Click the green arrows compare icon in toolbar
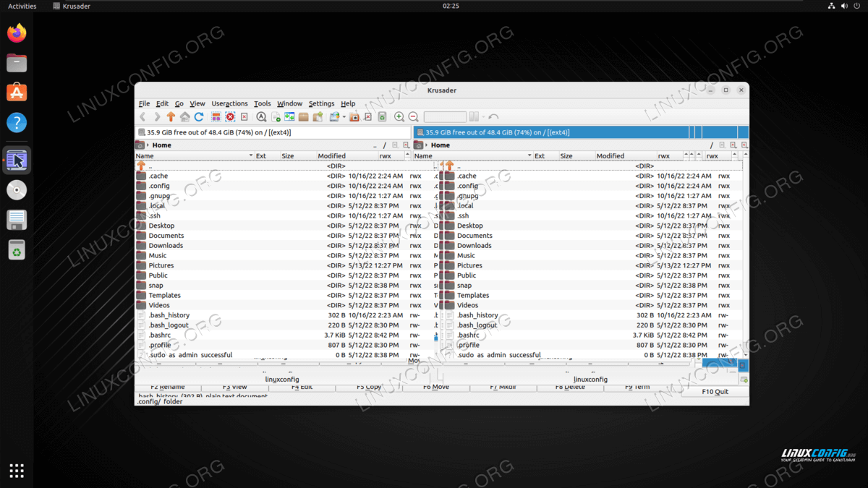Screen dimensions: 868x488 (x=289, y=116)
